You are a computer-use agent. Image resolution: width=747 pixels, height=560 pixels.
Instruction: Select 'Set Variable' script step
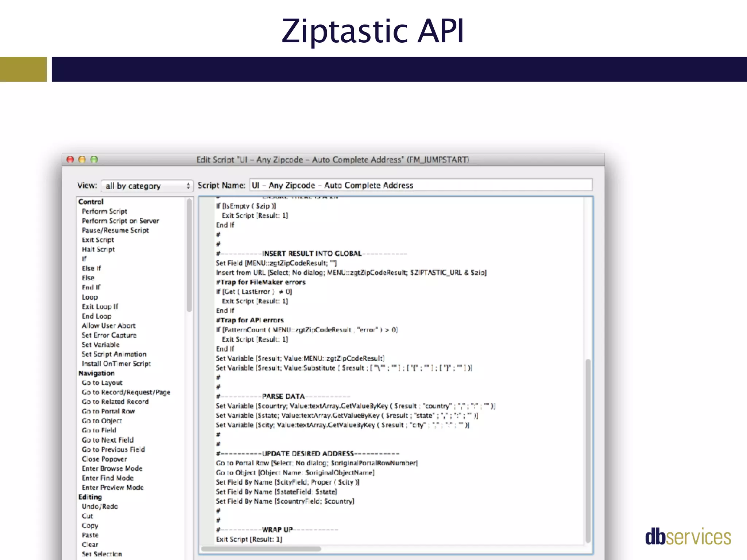click(100, 345)
